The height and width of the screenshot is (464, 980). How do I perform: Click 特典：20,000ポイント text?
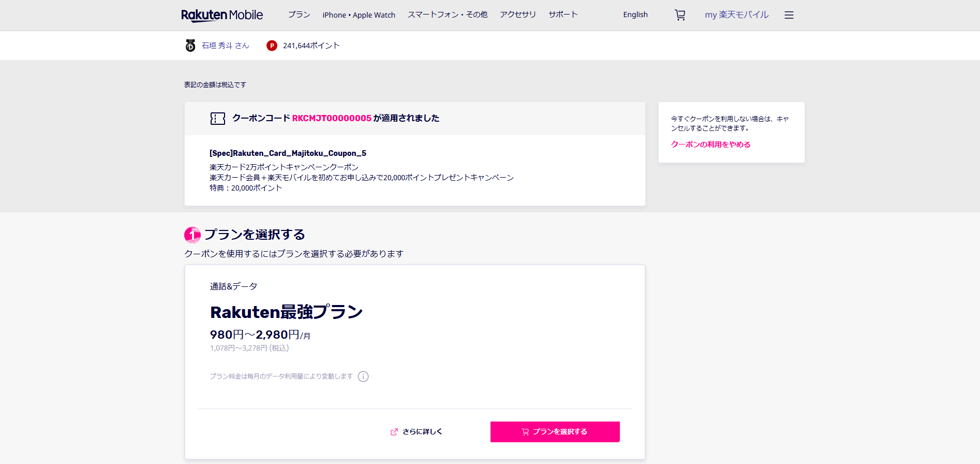[246, 188]
